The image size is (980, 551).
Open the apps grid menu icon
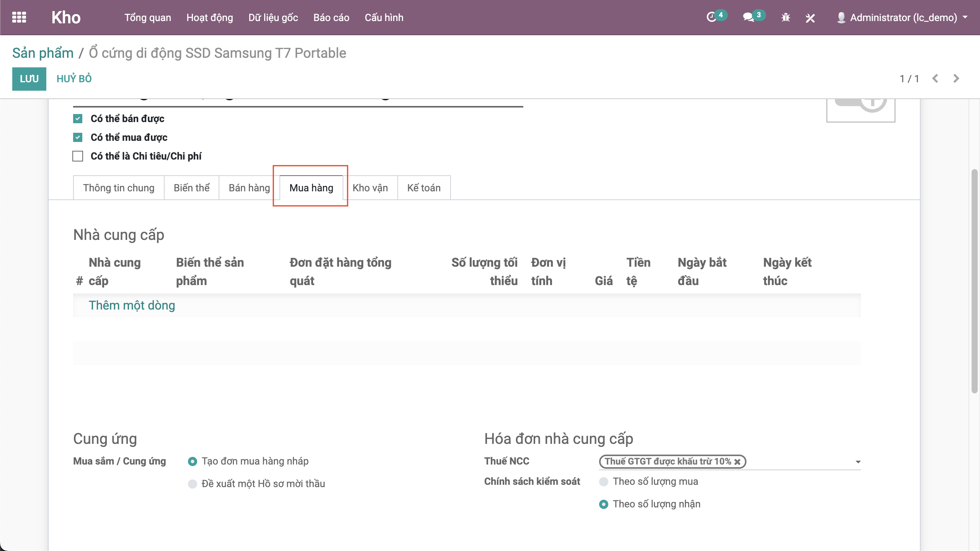19,17
